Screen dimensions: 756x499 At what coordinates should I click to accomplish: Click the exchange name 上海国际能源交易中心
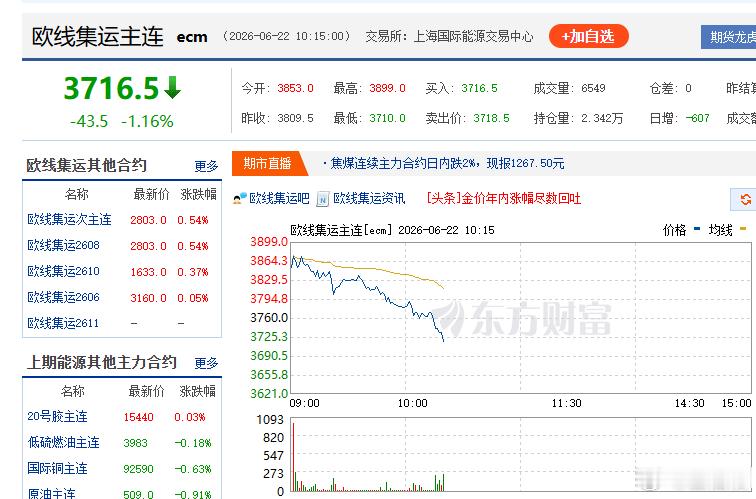click(x=473, y=37)
